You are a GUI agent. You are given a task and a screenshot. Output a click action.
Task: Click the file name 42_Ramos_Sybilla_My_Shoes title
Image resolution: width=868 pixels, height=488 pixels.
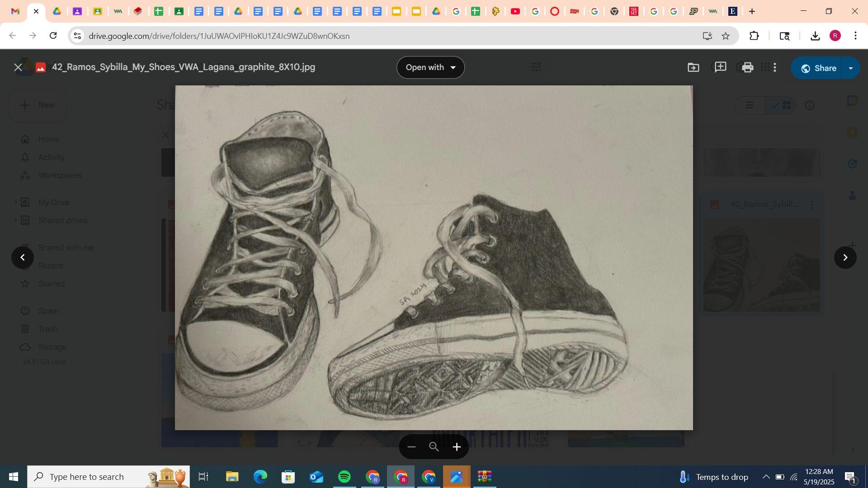tap(184, 67)
